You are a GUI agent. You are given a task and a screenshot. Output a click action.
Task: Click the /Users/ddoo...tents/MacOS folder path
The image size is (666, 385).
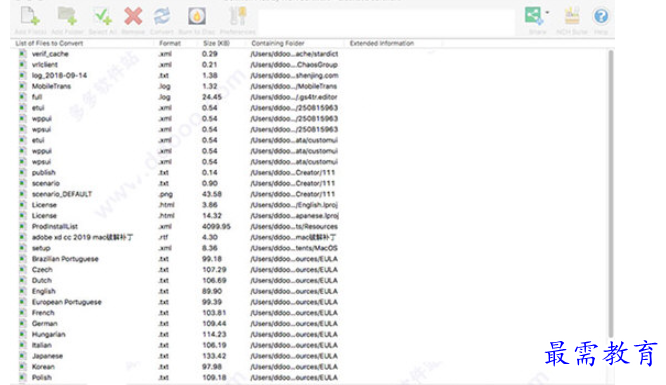[294, 248]
